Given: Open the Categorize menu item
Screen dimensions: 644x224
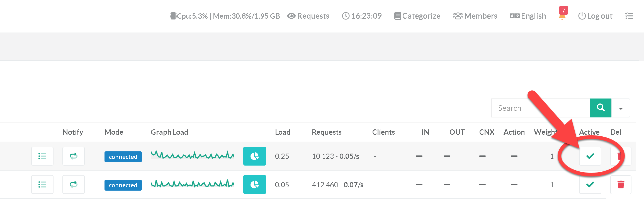Looking at the screenshot, I should coord(417,16).
